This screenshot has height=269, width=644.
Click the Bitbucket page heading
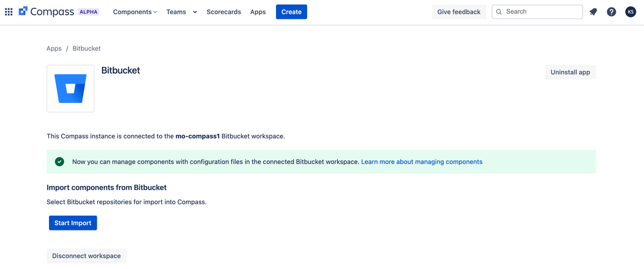[x=121, y=70]
